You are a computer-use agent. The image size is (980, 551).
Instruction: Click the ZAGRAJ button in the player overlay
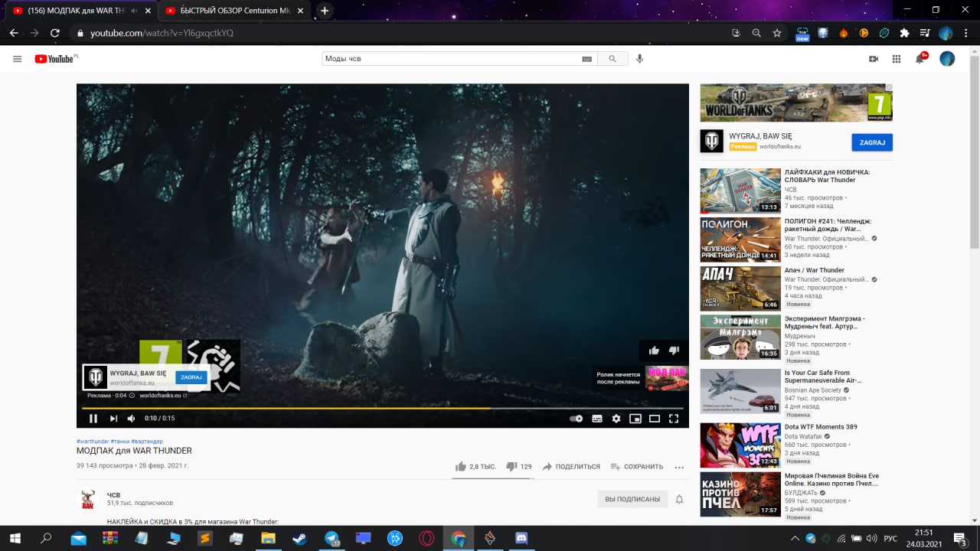pyautogui.click(x=191, y=377)
